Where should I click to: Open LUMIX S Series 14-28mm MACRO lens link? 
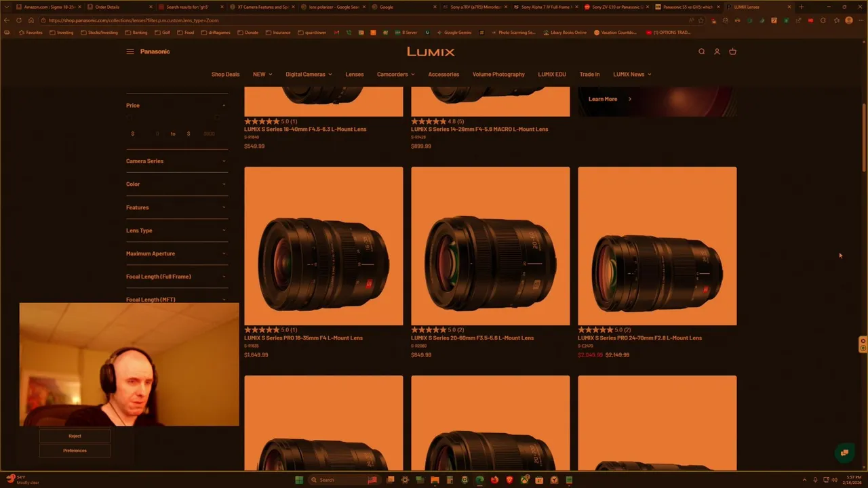point(479,129)
